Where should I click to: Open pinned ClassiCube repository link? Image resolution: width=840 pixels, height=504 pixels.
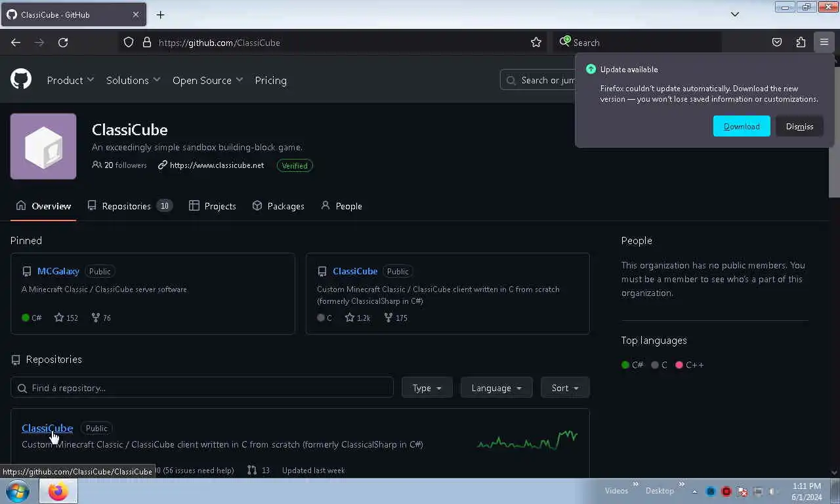coord(355,271)
